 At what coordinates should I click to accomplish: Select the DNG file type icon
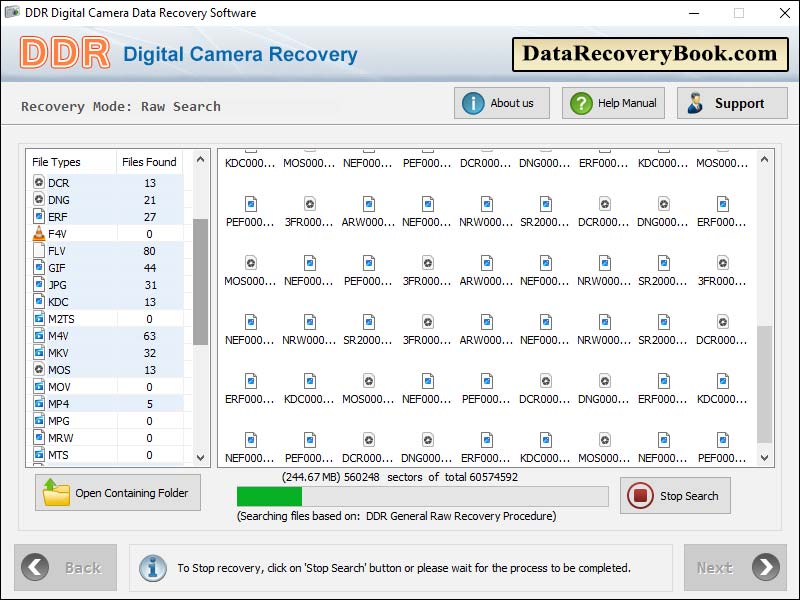[39, 199]
